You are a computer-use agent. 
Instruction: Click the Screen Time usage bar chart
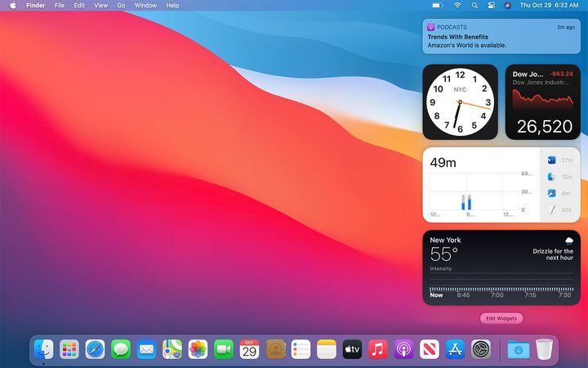click(481, 194)
